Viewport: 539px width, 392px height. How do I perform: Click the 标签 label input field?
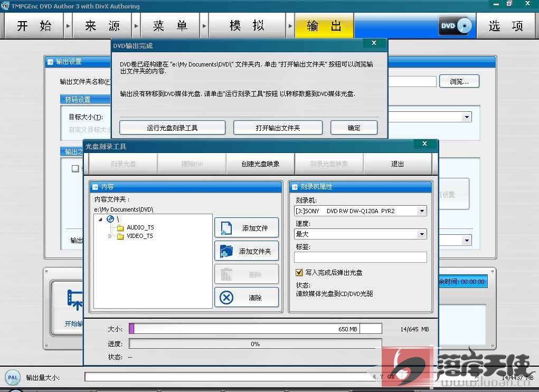[x=360, y=257]
